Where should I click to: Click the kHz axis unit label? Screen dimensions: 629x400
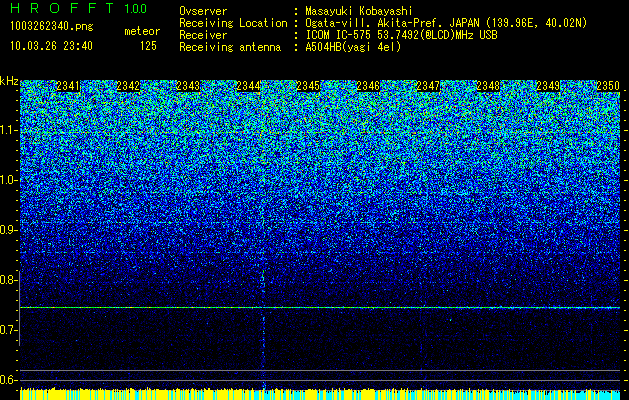coord(9,81)
